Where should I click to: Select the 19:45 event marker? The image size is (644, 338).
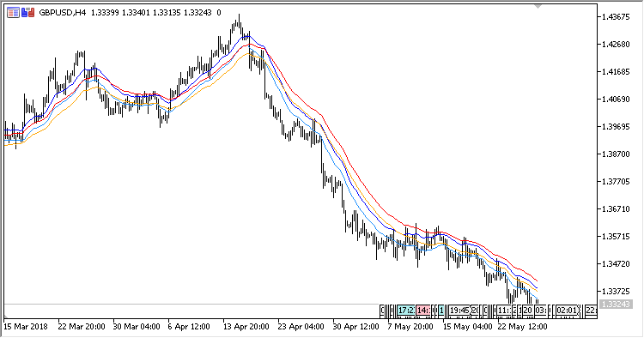pos(459,311)
